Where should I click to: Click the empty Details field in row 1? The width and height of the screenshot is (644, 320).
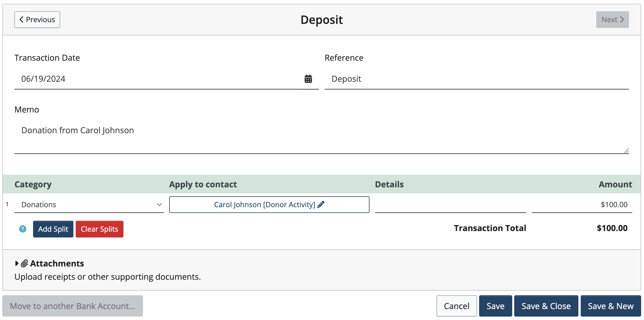450,205
